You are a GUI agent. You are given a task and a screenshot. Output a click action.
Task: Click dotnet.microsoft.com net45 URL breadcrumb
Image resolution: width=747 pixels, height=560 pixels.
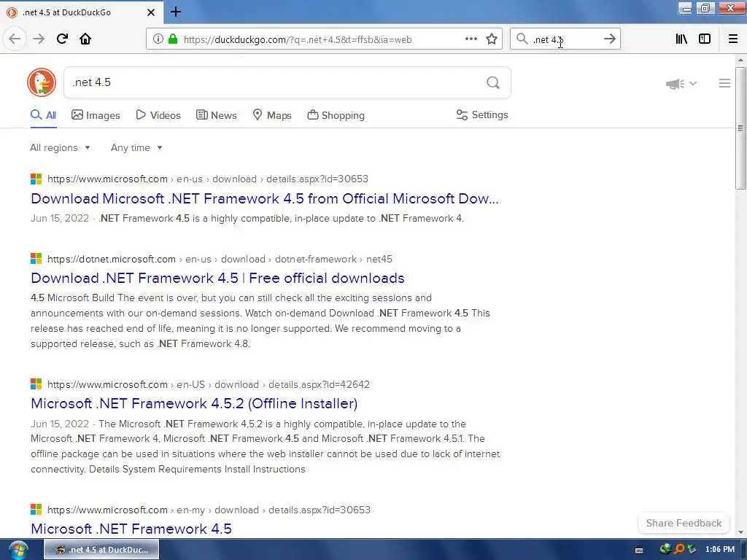[x=220, y=259]
